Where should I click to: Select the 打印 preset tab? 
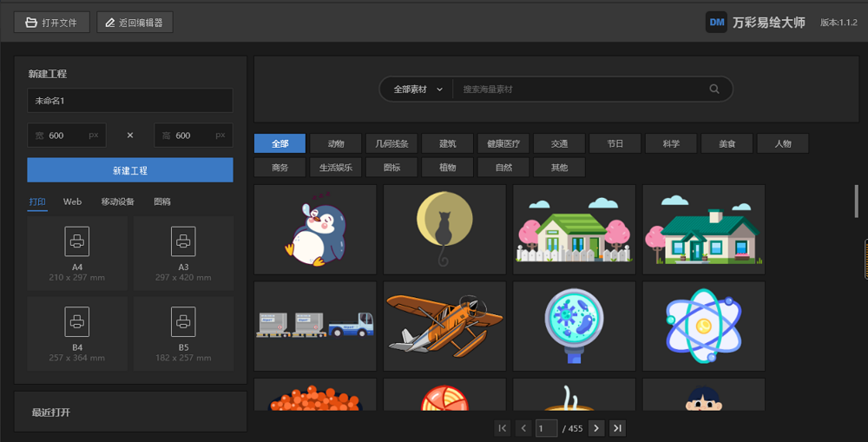(x=37, y=201)
